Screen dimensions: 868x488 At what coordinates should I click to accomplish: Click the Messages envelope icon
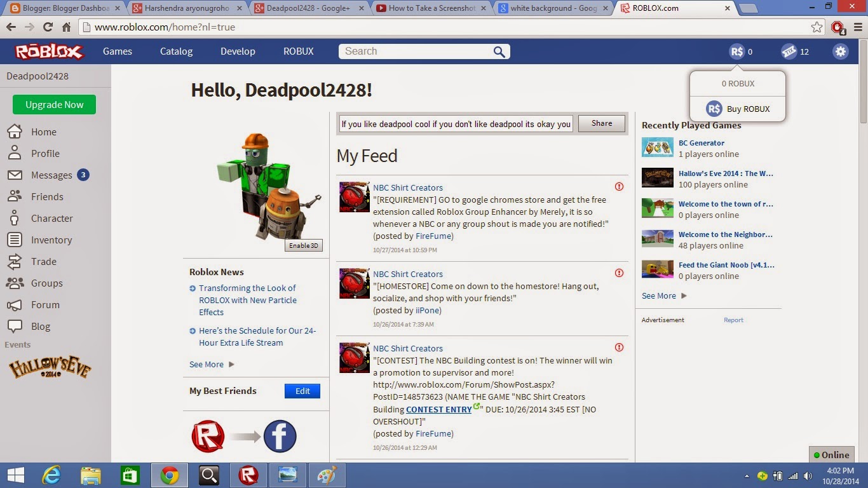[15, 175]
